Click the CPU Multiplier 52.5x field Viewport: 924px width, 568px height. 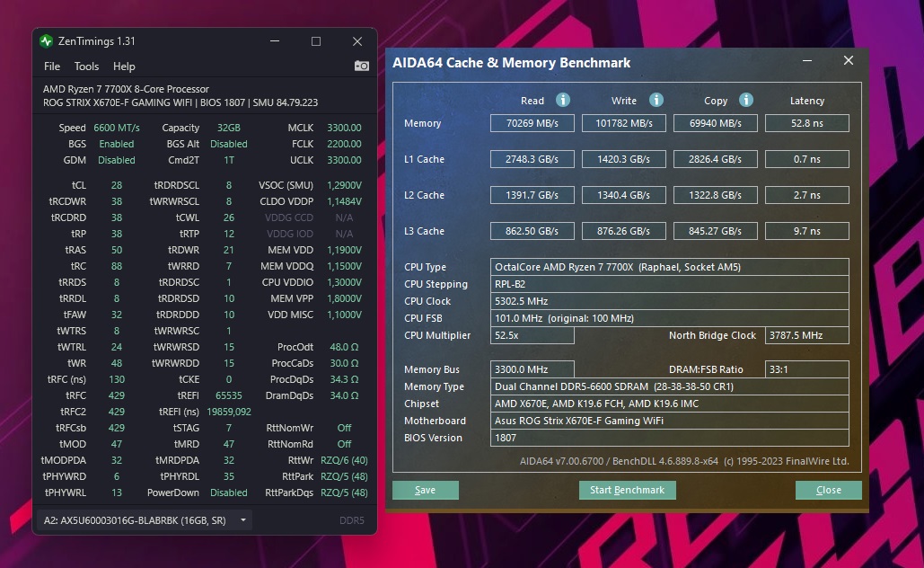pyautogui.click(x=532, y=335)
